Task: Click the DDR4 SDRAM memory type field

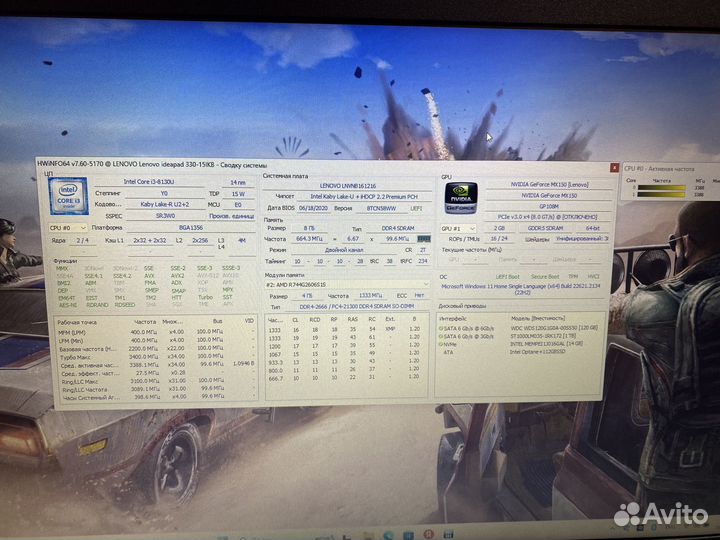Action: [398, 228]
